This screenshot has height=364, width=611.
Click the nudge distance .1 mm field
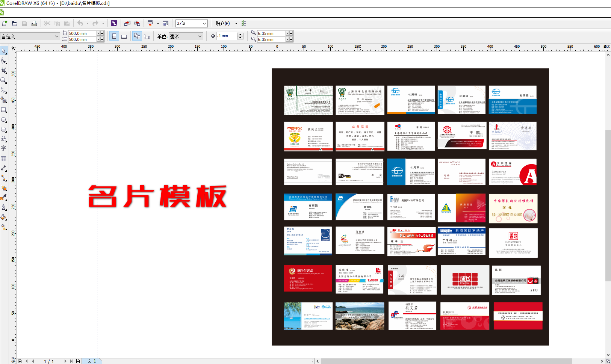click(x=227, y=36)
